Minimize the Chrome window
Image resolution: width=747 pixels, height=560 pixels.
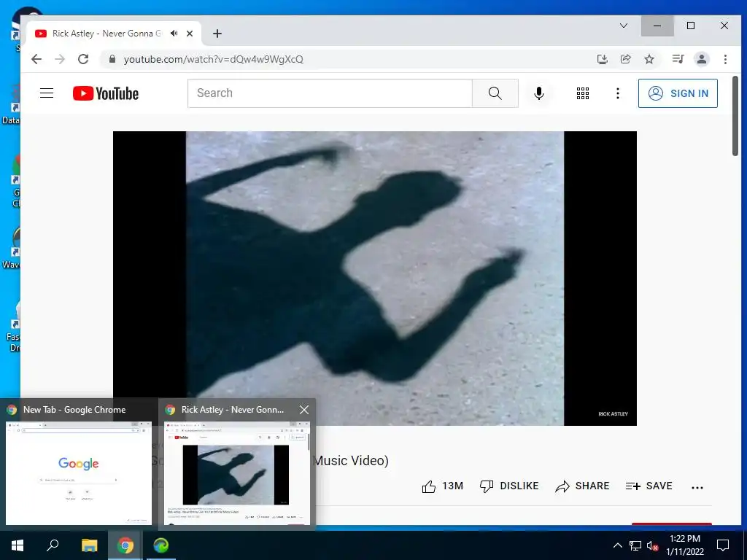[657, 26]
